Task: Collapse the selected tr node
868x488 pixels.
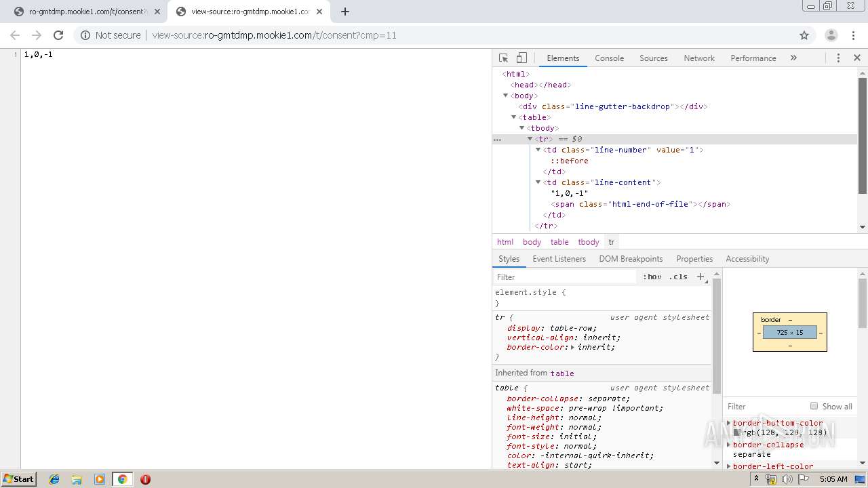Action: click(530, 139)
